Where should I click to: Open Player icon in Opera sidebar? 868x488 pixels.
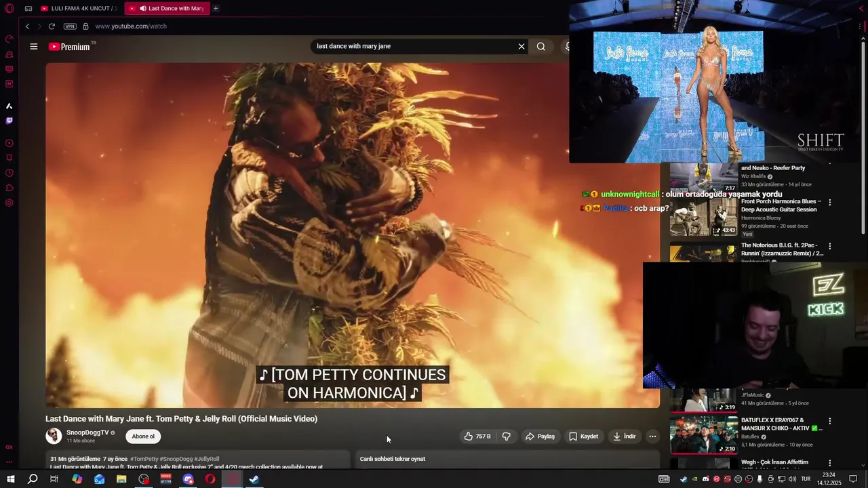[x=9, y=143]
